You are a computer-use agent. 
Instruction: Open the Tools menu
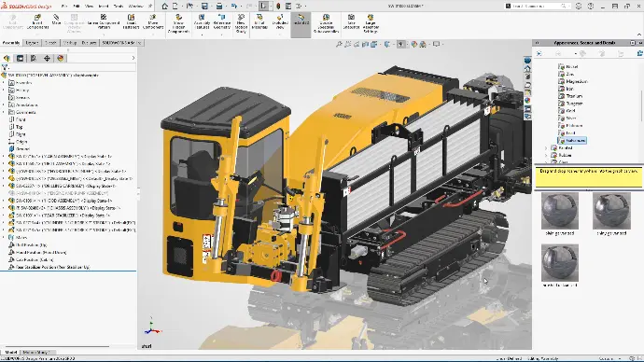coord(119,7)
